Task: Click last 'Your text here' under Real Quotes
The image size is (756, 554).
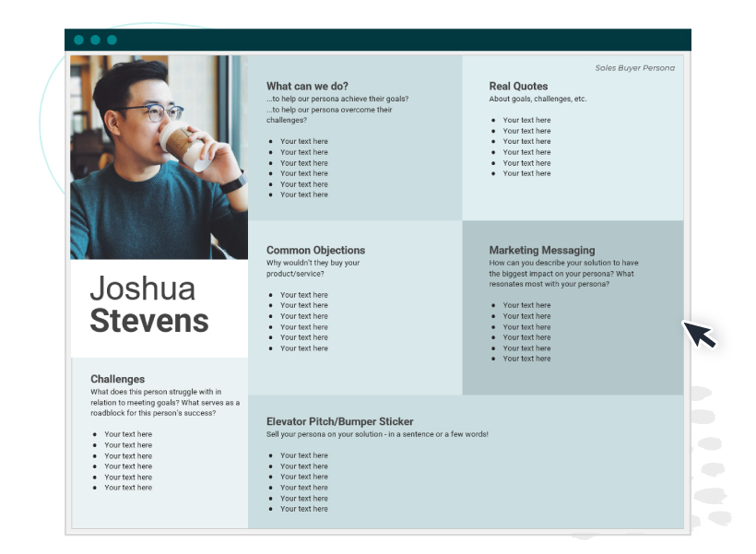Action: [526, 173]
